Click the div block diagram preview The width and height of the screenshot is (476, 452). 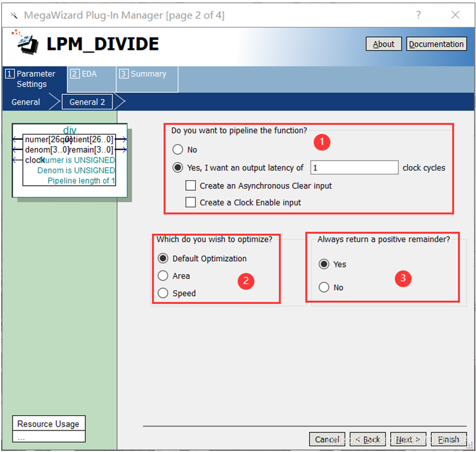click(70, 161)
